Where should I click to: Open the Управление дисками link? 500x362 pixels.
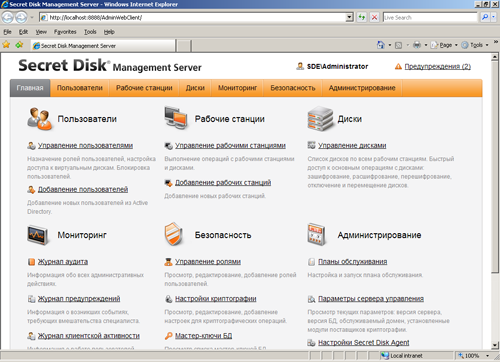352,146
